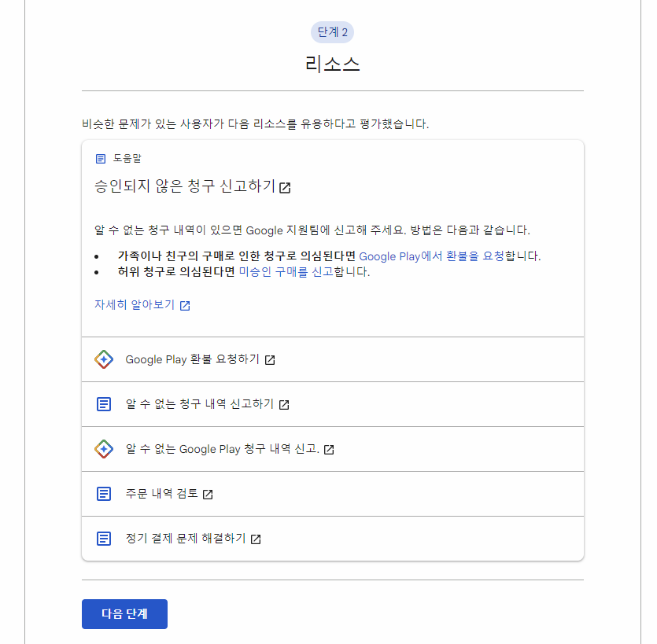The image size is (657, 644).
Task: Click the document icon beside 도움말 label
Action: point(101,158)
